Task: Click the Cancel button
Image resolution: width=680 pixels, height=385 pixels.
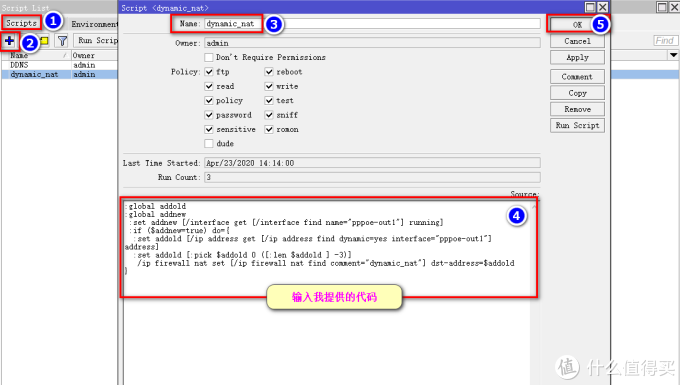Action: point(577,41)
